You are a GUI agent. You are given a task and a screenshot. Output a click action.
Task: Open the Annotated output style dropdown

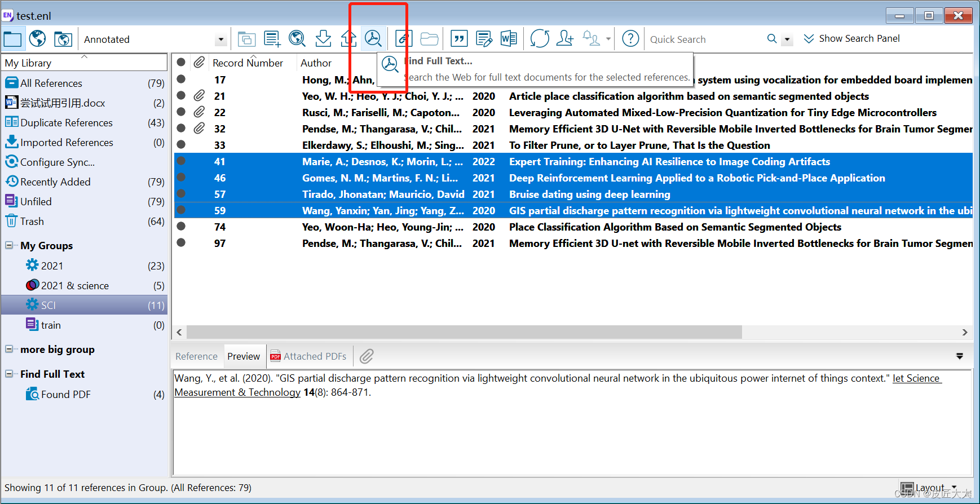pos(221,39)
